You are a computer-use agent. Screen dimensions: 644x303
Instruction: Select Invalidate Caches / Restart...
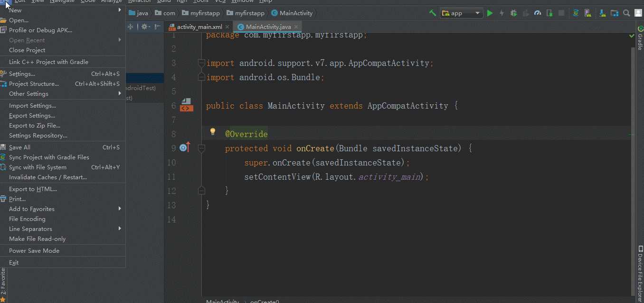pos(63,177)
